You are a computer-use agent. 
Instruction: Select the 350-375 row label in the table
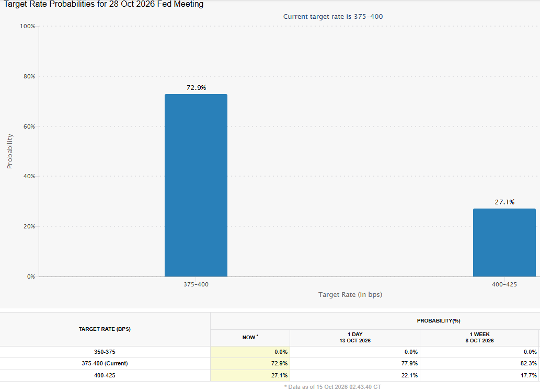pyautogui.click(x=105, y=352)
